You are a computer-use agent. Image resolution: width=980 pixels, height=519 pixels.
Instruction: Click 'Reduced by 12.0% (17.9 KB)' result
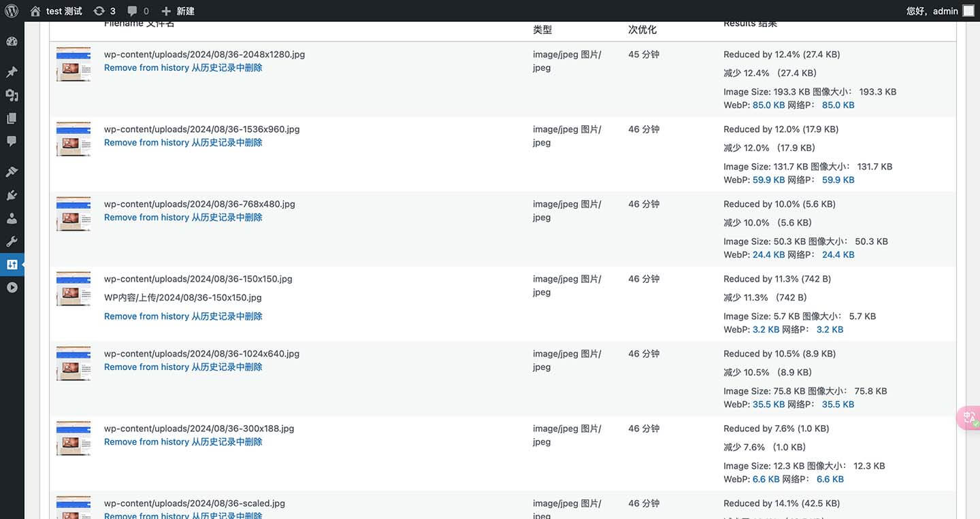781,129
